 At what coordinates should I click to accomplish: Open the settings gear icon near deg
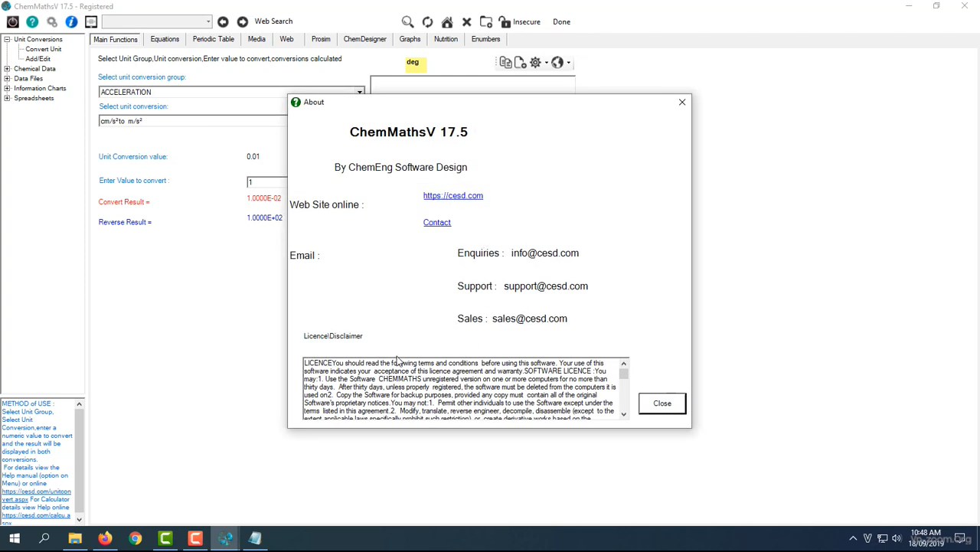(x=535, y=63)
